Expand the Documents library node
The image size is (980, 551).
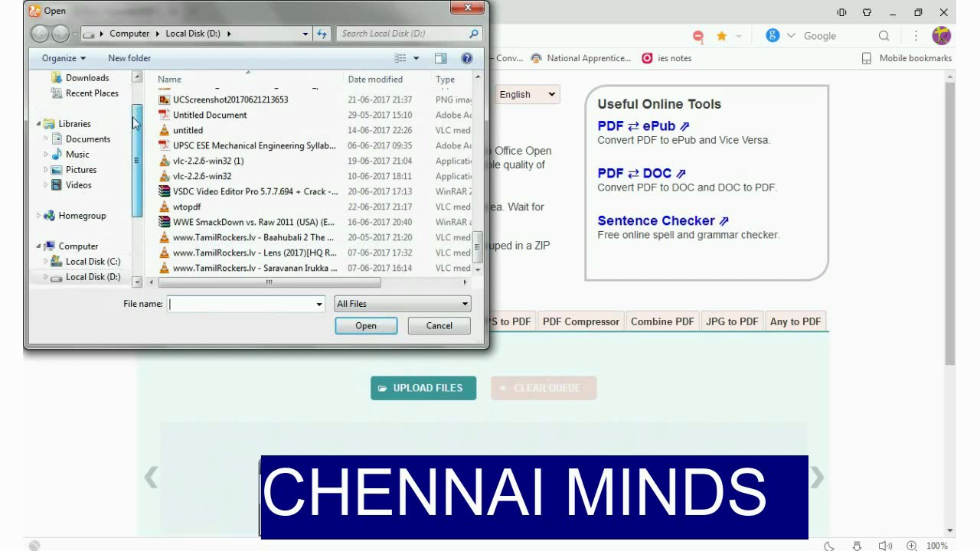pos(46,139)
